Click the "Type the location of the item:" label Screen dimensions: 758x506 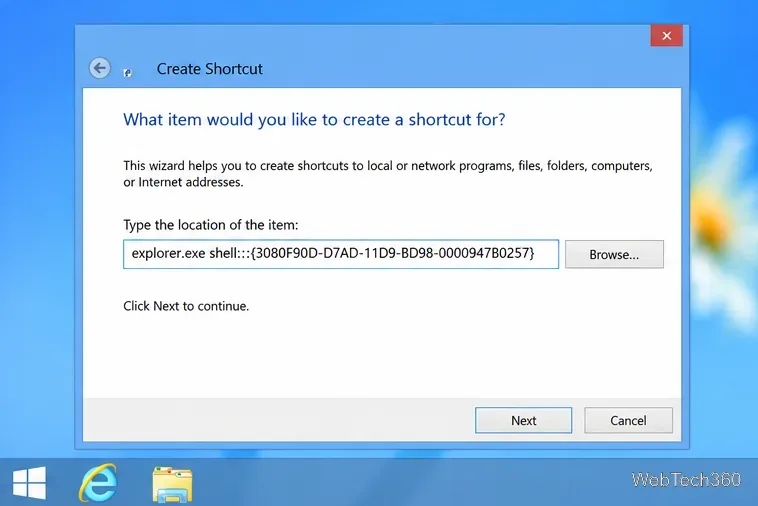[x=211, y=225]
